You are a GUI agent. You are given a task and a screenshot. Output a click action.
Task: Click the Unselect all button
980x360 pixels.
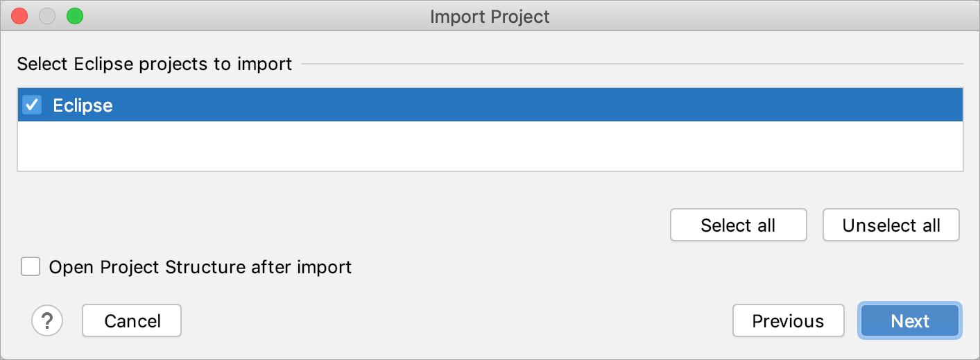(x=891, y=225)
